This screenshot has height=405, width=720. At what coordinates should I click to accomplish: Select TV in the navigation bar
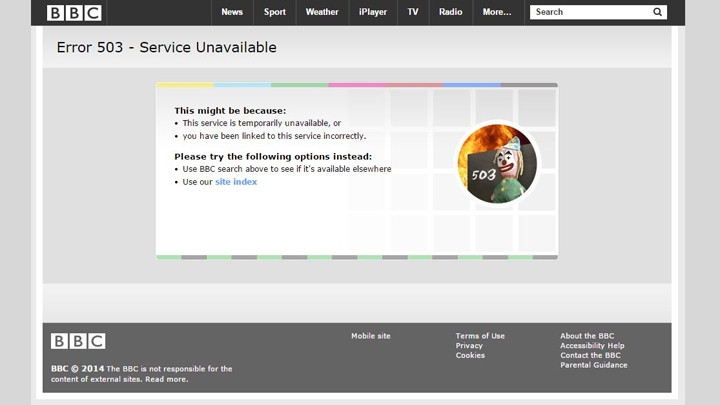click(413, 12)
